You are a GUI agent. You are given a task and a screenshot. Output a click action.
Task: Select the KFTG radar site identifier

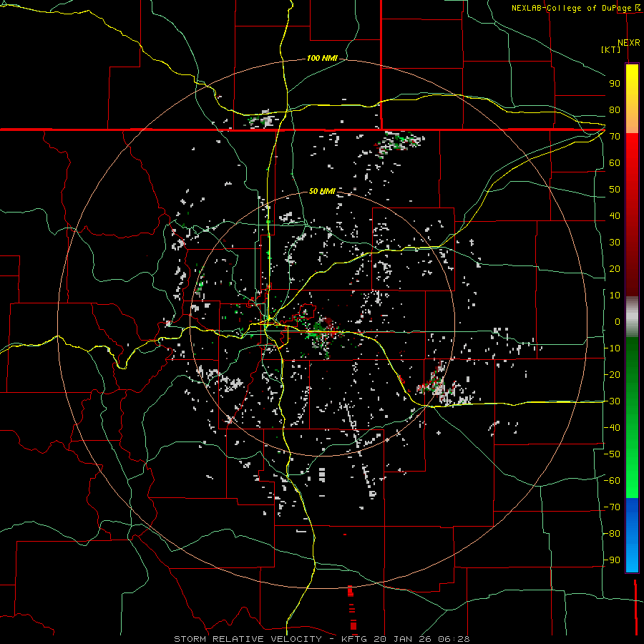[x=355, y=639]
